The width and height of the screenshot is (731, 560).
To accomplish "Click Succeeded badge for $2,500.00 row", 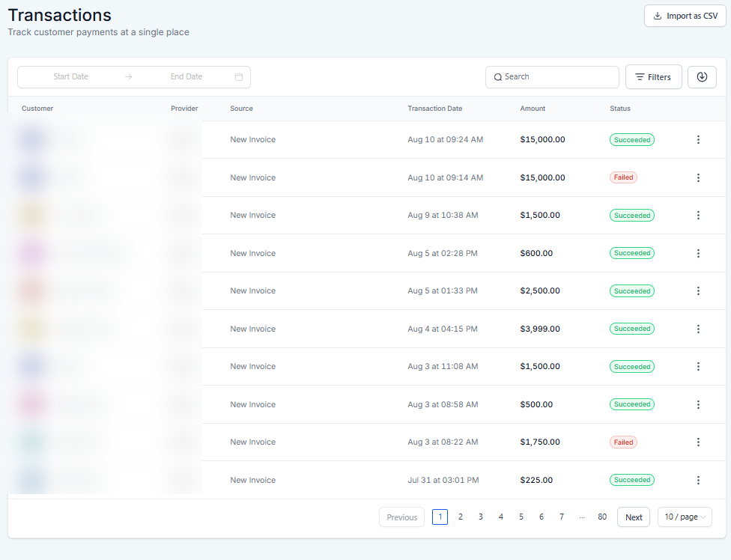I will point(631,290).
